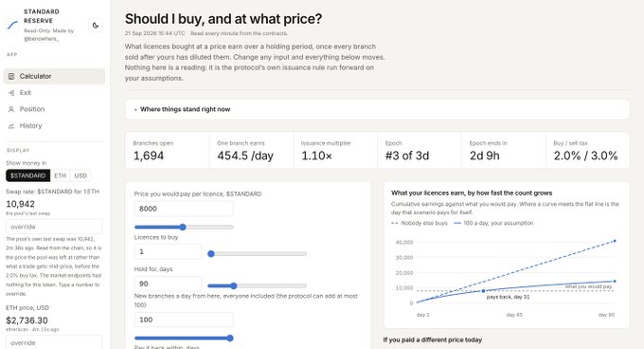The height and width of the screenshot is (349, 644).
Task: Click the Issuance multiplier 1.10× value
Action: pos(316,156)
